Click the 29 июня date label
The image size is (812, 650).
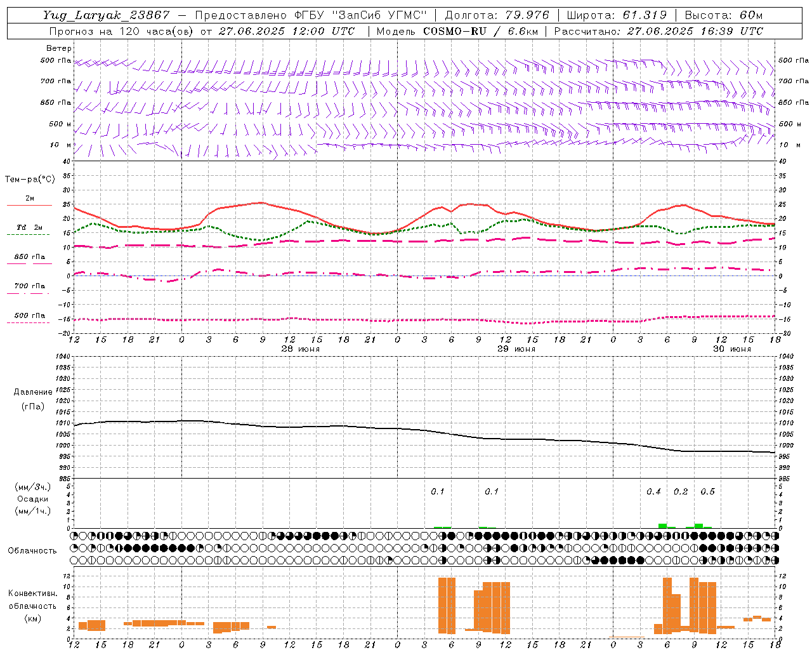pos(516,349)
